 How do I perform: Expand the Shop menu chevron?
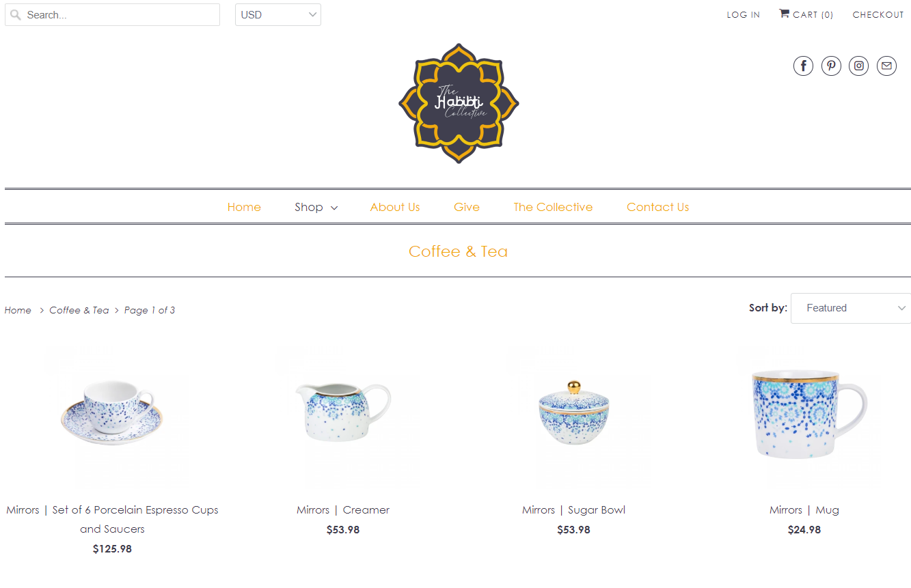[x=334, y=208]
